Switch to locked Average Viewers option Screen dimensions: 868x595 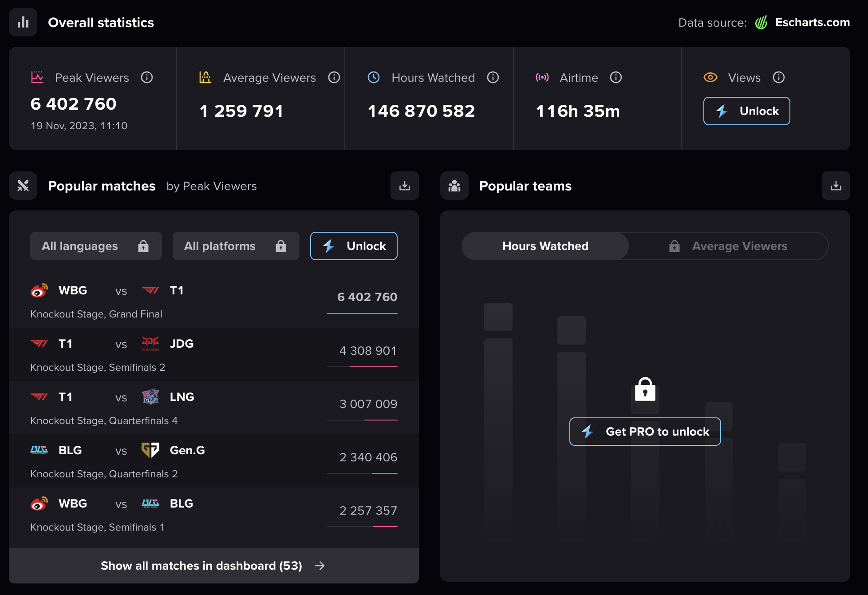coord(729,246)
